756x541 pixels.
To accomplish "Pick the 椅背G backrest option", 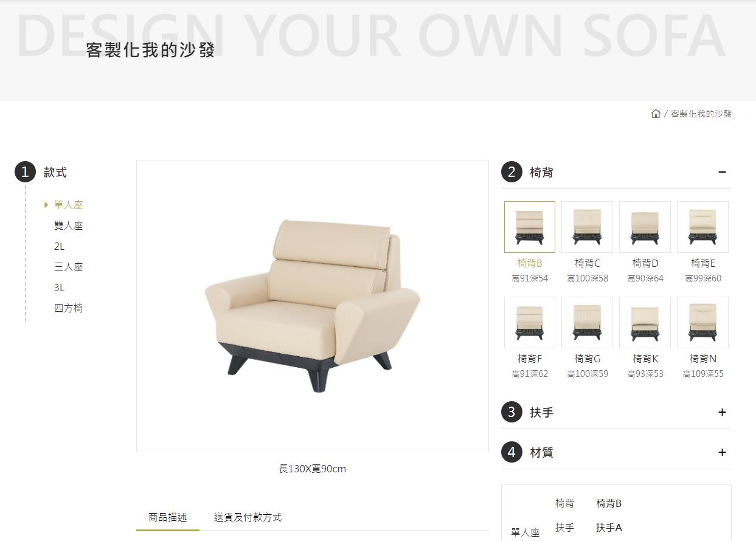I will (587, 322).
